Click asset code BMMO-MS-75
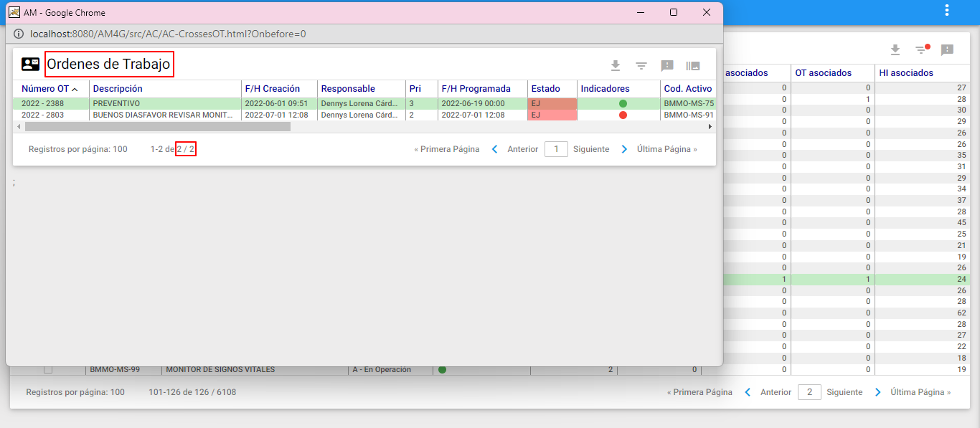Viewport: 980px width, 428px height. (x=689, y=103)
